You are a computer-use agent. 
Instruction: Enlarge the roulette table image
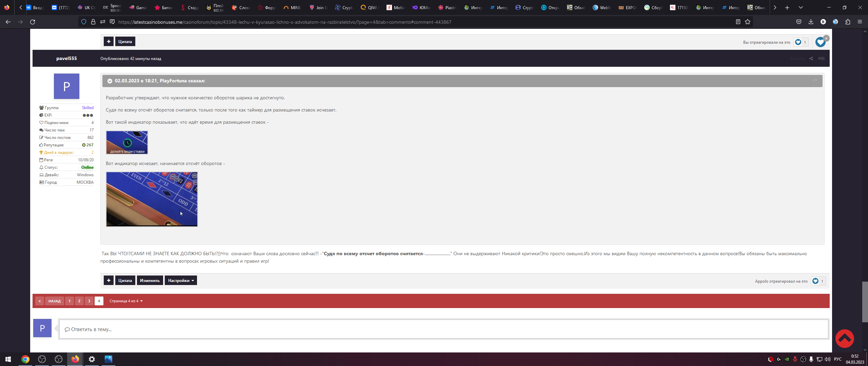click(x=152, y=199)
